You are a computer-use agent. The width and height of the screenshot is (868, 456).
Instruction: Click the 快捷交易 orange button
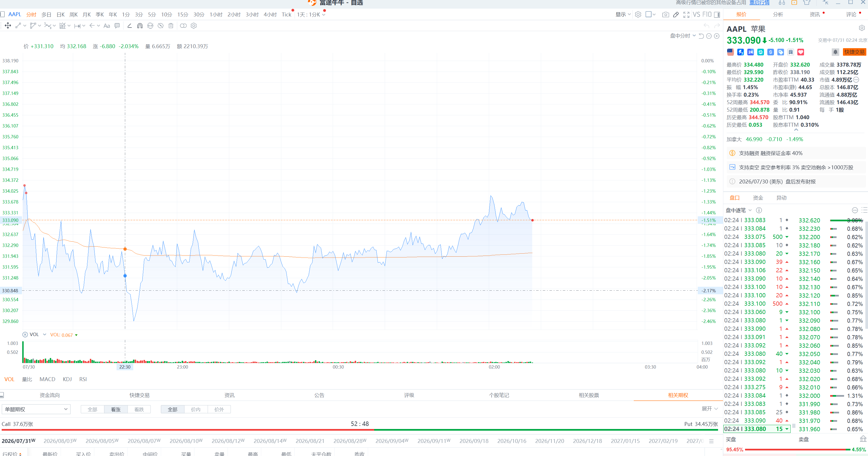point(854,52)
